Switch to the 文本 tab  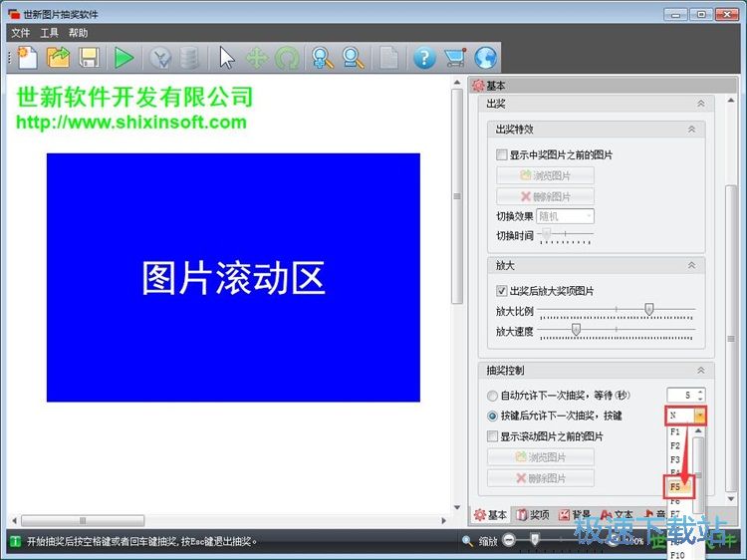[616, 515]
